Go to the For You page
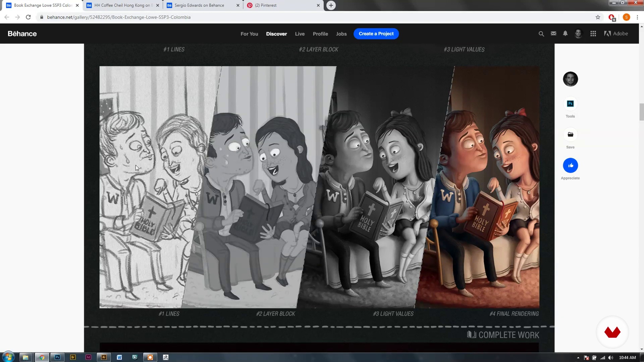The width and height of the screenshot is (644, 362). pyautogui.click(x=249, y=34)
